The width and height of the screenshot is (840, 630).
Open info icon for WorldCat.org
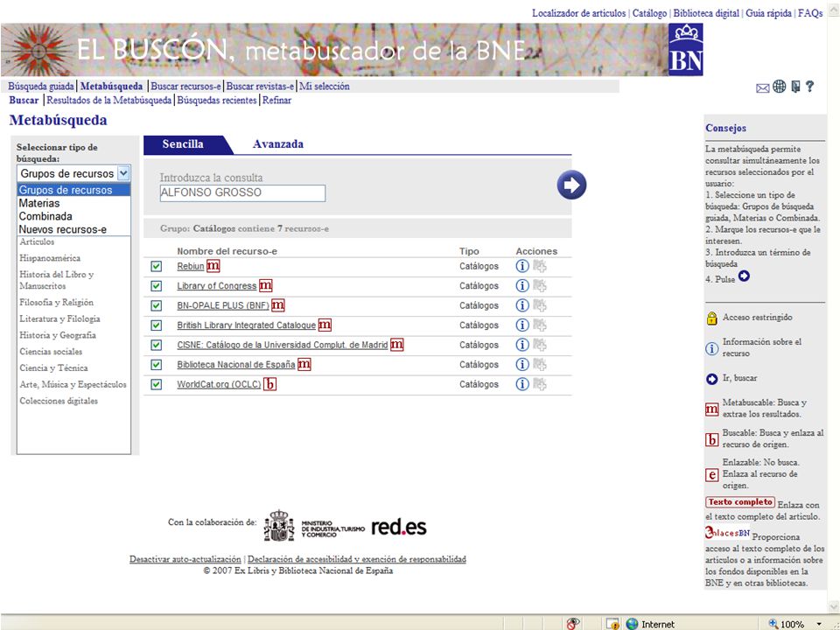(x=522, y=384)
